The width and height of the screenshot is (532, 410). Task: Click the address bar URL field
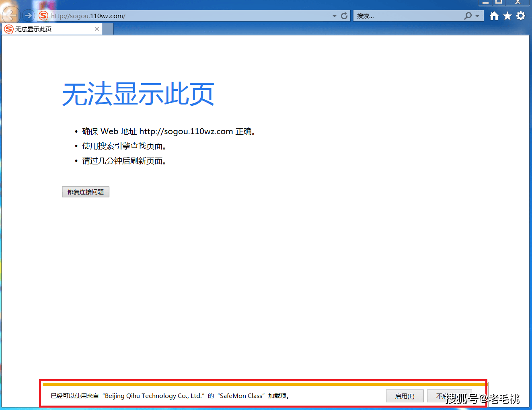185,16
